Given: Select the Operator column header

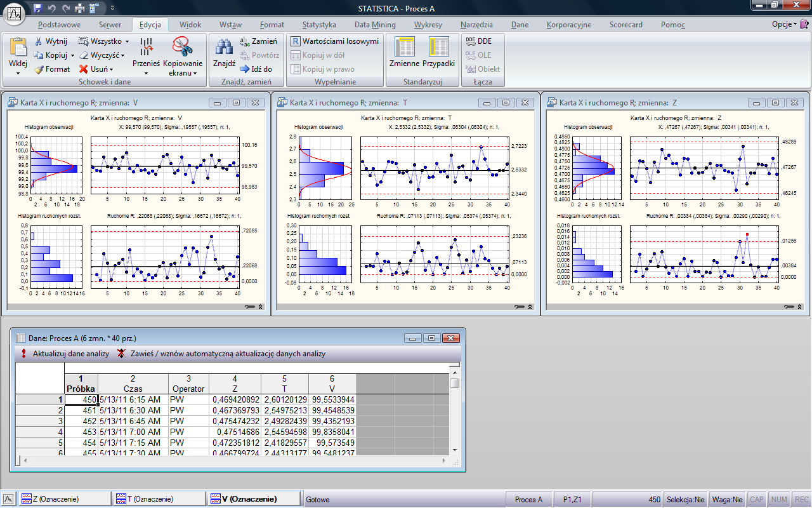Looking at the screenshot, I should click(188, 384).
